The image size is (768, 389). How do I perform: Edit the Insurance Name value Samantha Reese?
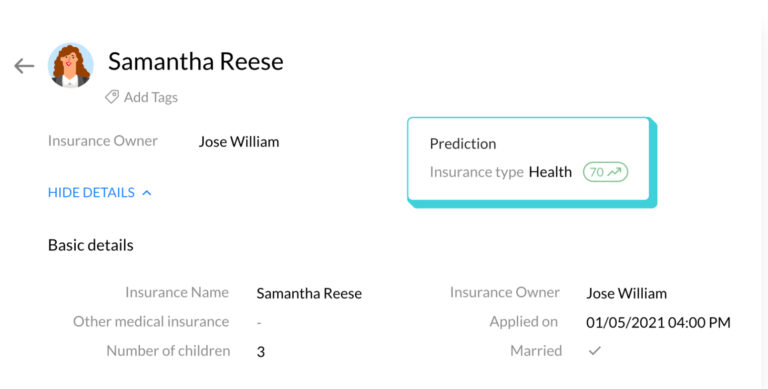tap(309, 293)
